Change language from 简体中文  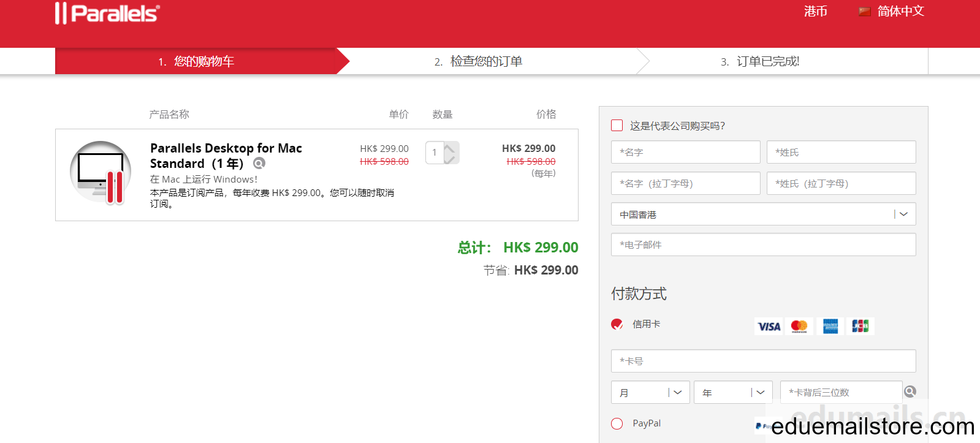[x=900, y=11]
